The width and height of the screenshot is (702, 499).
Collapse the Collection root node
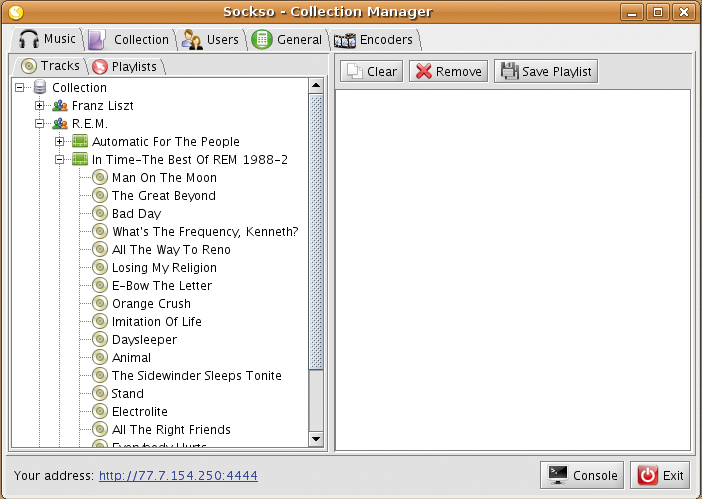19,87
